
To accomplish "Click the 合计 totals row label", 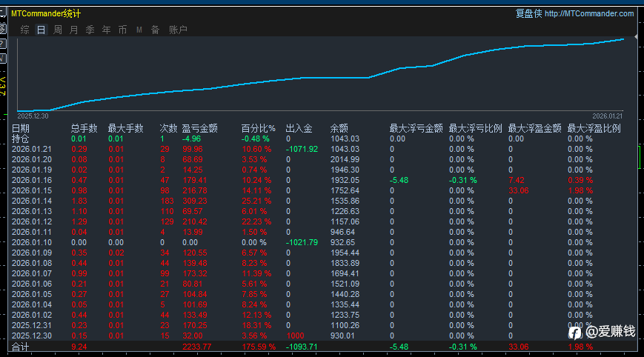I will 21,347.
